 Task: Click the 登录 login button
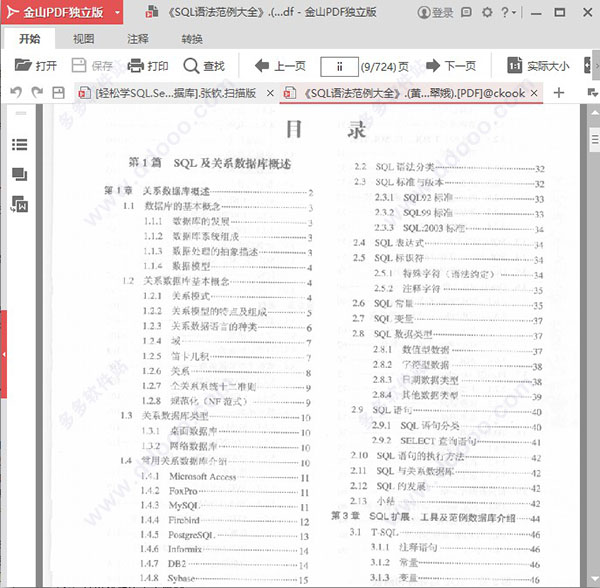coord(435,13)
